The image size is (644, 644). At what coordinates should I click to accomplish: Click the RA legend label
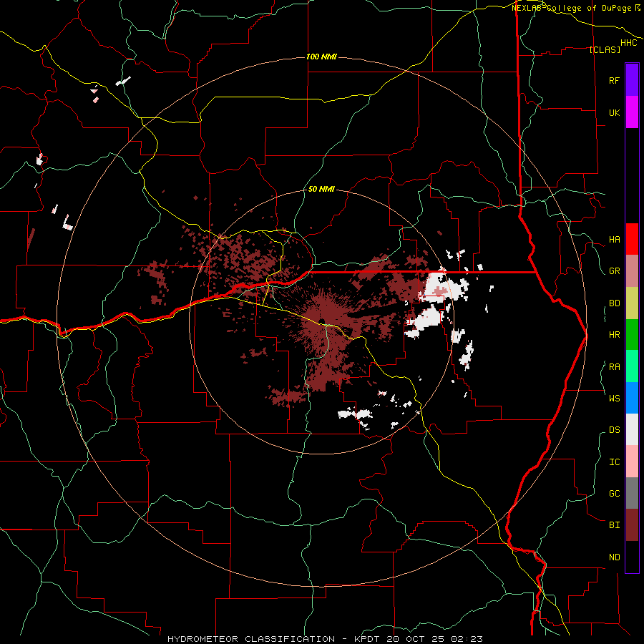614,367
